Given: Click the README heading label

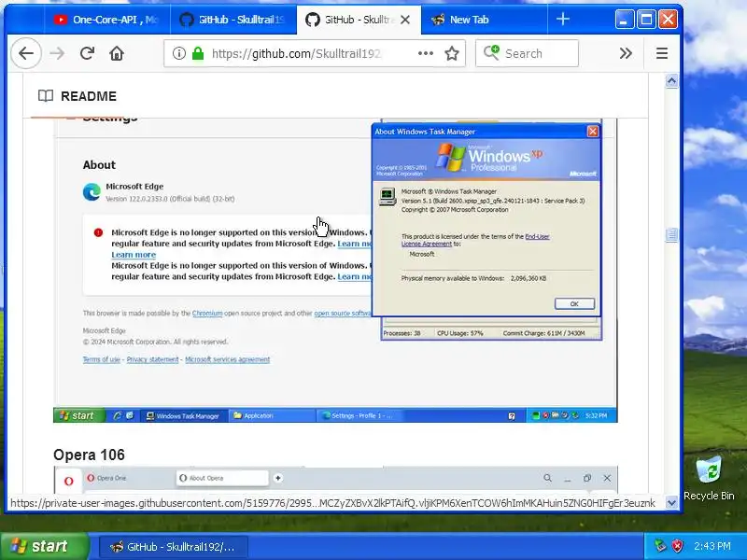Looking at the screenshot, I should click(x=89, y=96).
